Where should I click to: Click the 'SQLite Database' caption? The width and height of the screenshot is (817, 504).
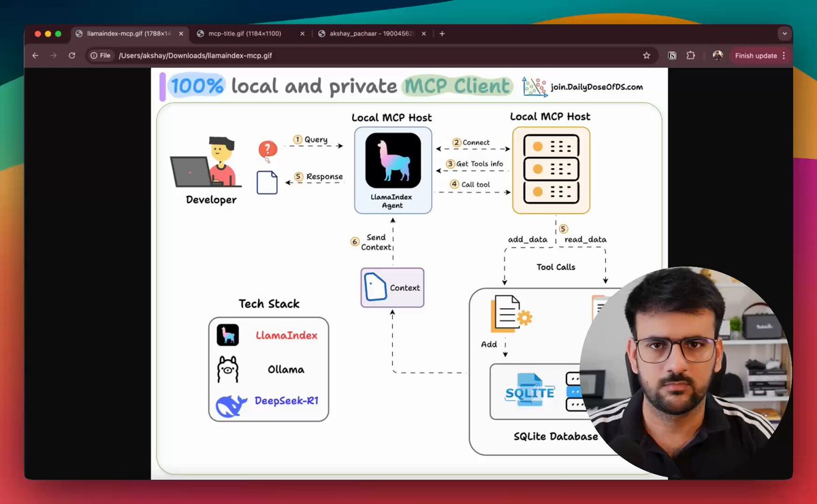click(x=556, y=436)
